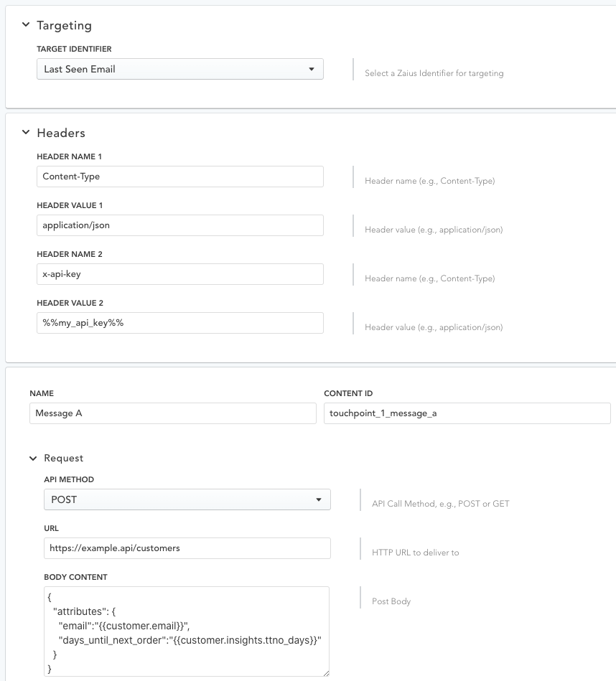Open the Target Identifier dropdown
The height and width of the screenshot is (681, 616).
point(180,69)
